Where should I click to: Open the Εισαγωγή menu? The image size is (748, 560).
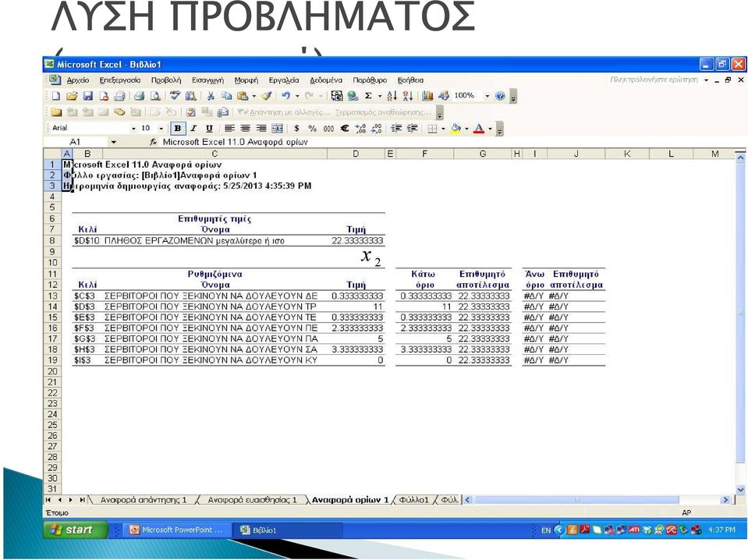click(207, 80)
